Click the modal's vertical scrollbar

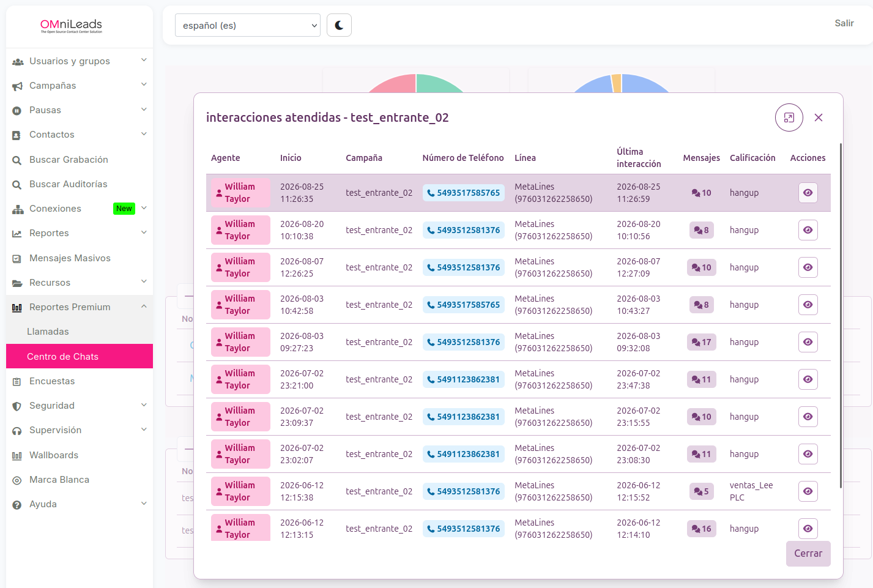841,315
